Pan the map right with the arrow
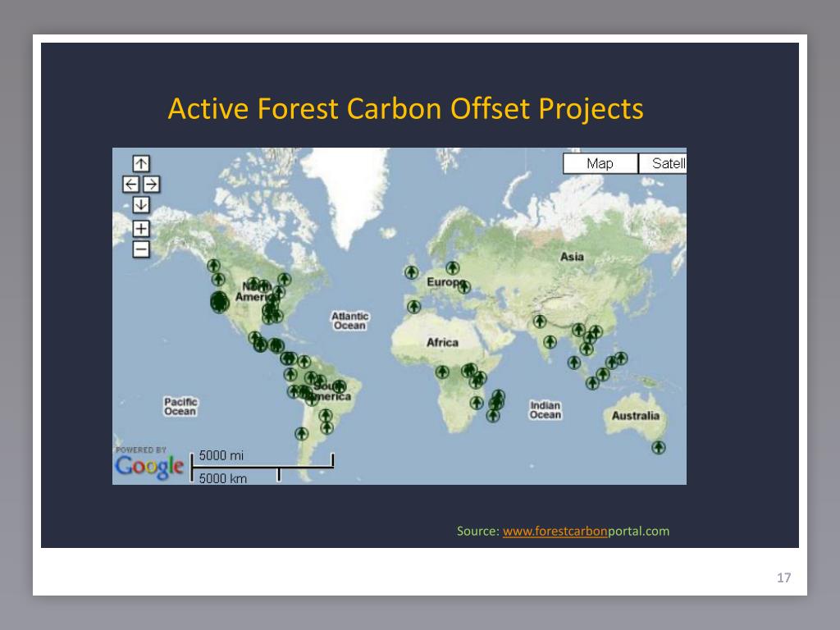Image resolution: width=840 pixels, height=630 pixels. [152, 185]
